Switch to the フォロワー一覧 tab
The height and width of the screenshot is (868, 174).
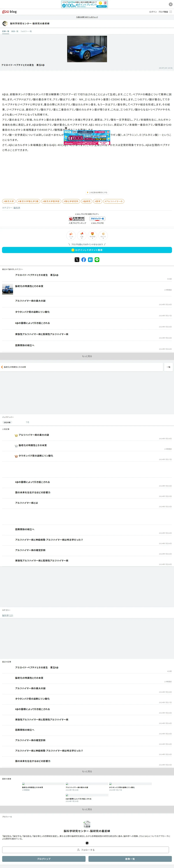26,31
